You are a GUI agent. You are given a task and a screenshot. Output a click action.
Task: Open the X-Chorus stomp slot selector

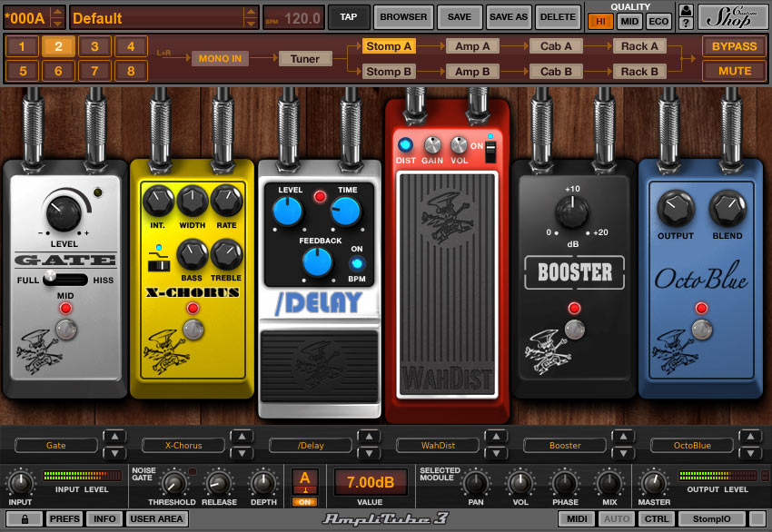coord(183,446)
